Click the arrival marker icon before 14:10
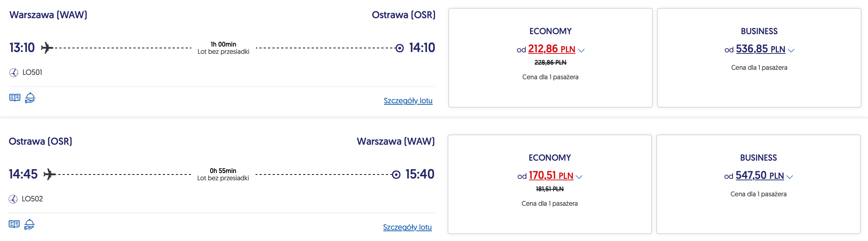 399,48
